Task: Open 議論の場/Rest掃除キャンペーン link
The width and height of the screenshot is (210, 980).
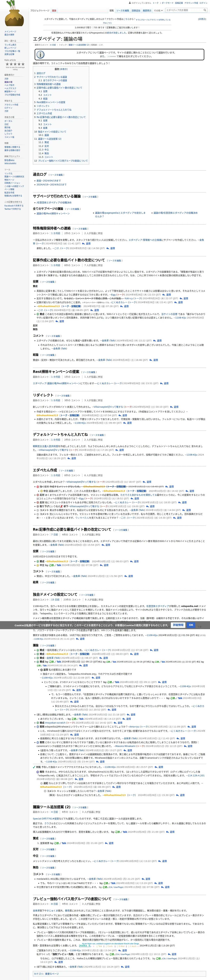Action: (x=53, y=213)
